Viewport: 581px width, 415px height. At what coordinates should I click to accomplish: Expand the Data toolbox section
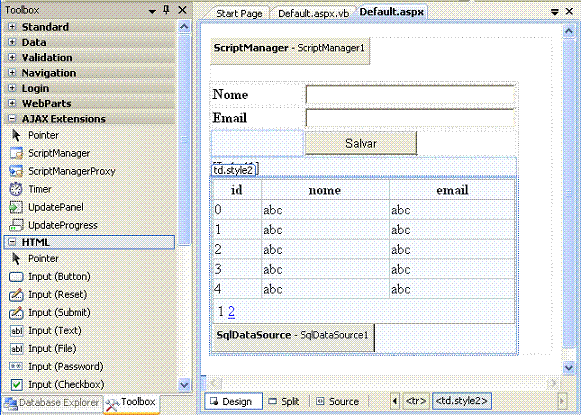point(12,42)
